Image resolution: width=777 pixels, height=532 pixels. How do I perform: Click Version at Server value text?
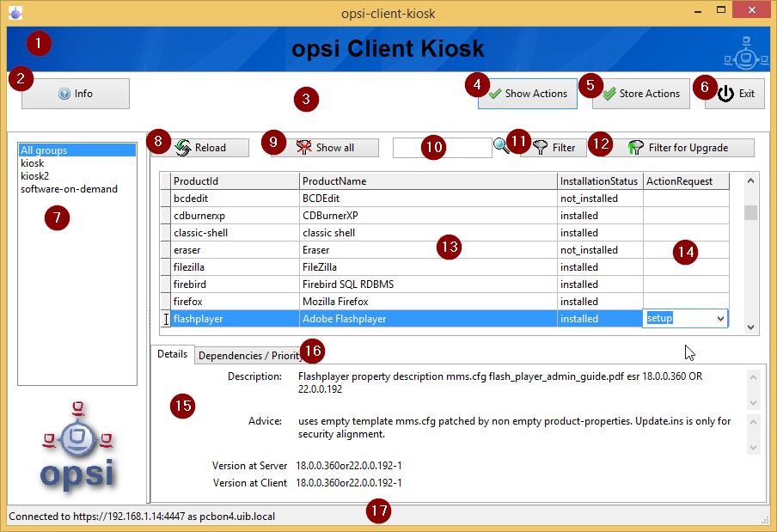349,466
